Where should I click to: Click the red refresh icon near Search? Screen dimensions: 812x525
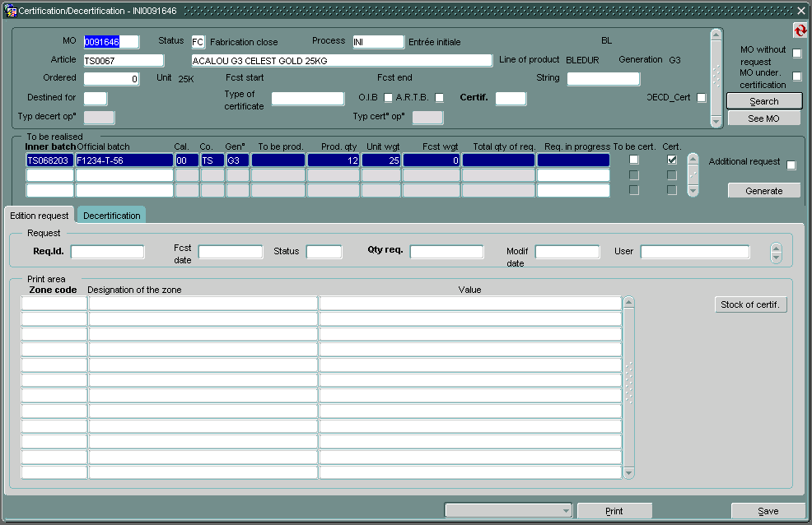[800, 30]
